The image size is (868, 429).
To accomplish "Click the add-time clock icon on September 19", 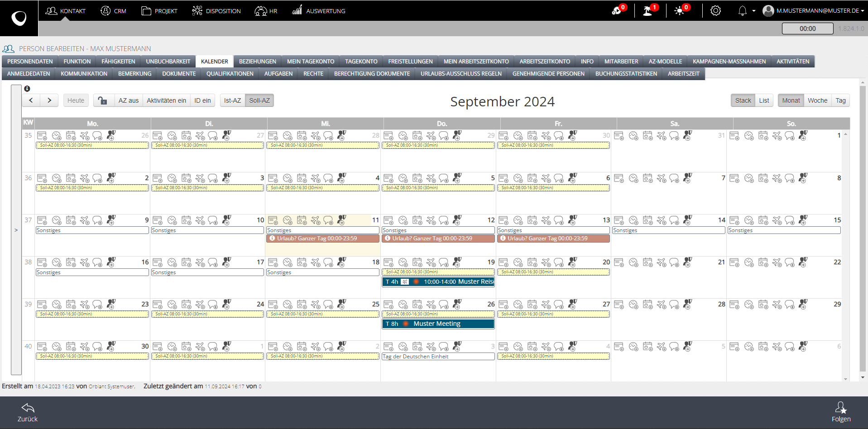I will pos(403,262).
